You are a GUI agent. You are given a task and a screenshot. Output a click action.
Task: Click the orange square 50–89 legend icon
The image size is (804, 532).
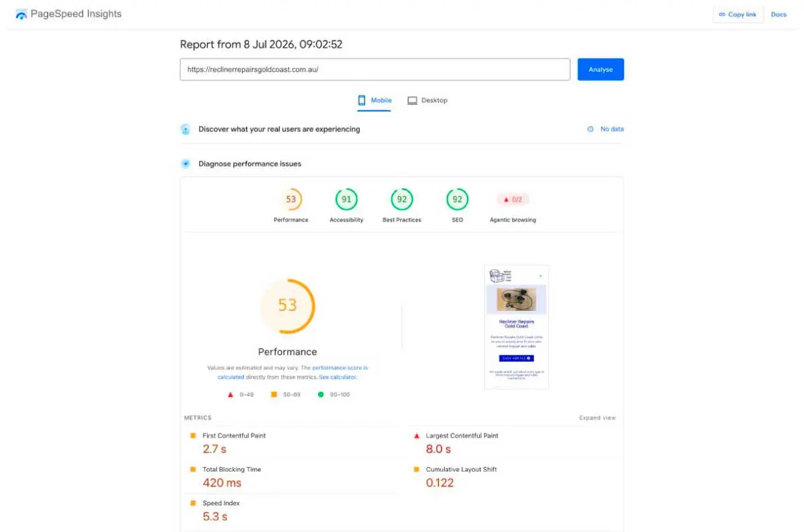pyautogui.click(x=273, y=395)
